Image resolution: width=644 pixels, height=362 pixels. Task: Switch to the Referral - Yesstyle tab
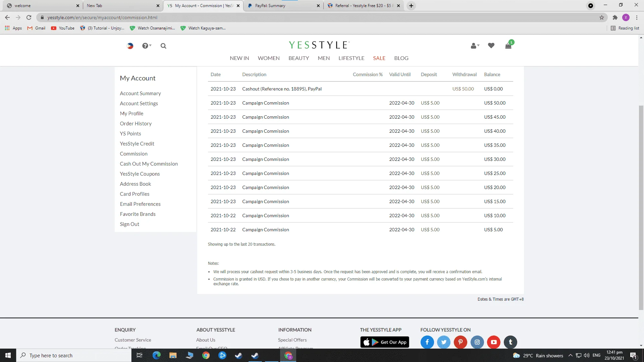pos(364,6)
